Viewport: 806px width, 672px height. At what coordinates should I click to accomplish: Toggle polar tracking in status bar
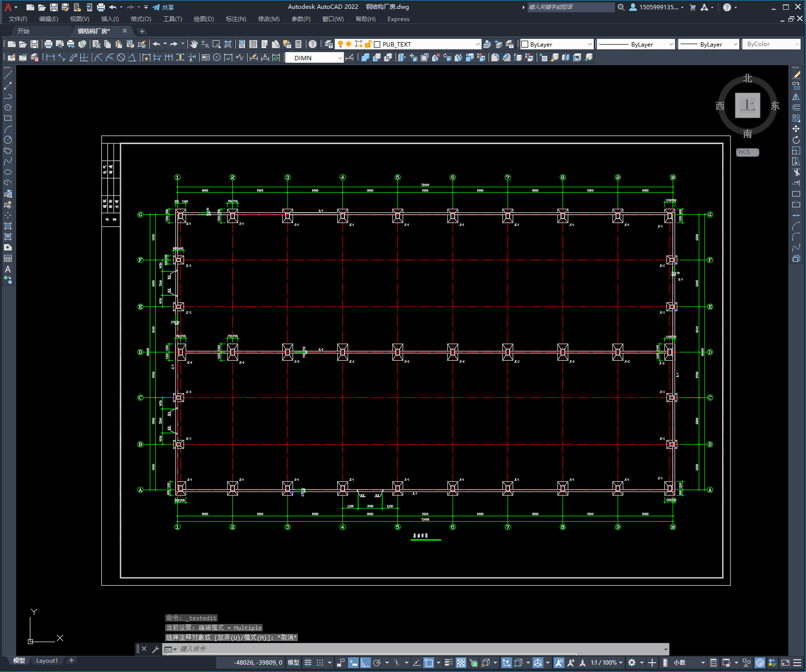pyautogui.click(x=377, y=663)
